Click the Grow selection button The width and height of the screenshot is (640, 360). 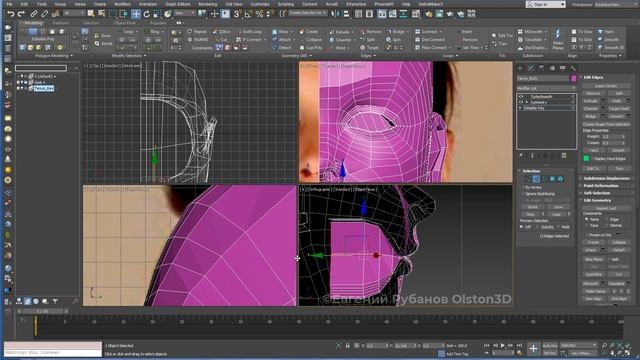[x=558, y=207]
